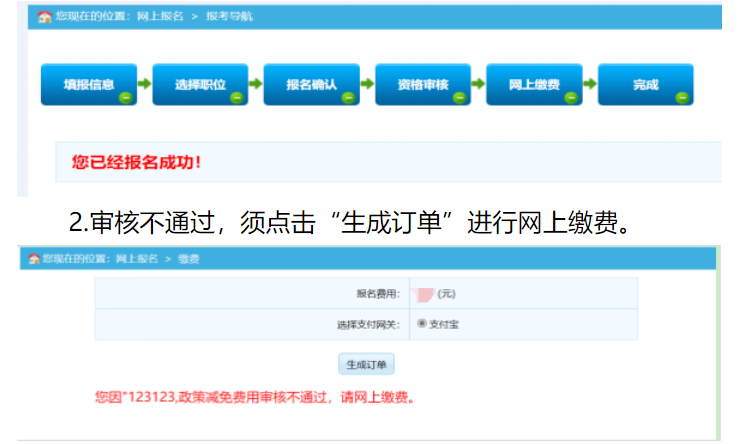Click the home icon beside the 报考导航 breadcrumb
The width and height of the screenshot is (738, 444).
45,17
